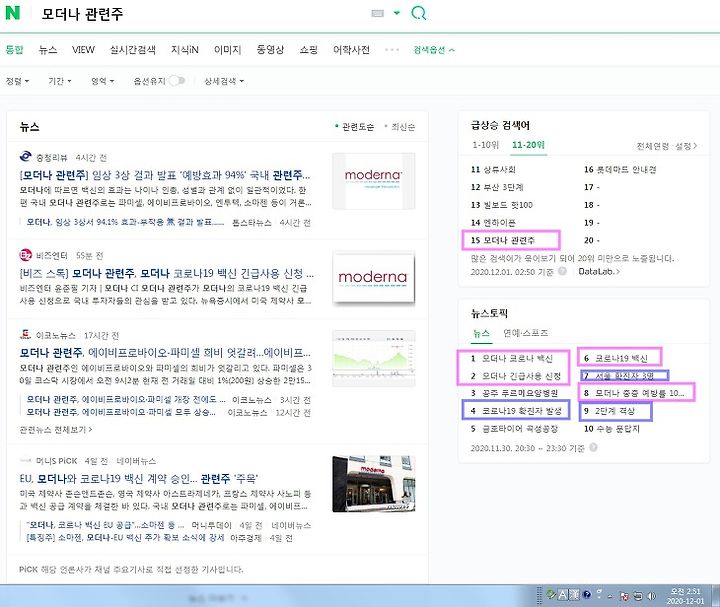Open the 영역 dropdown

click(x=102, y=81)
